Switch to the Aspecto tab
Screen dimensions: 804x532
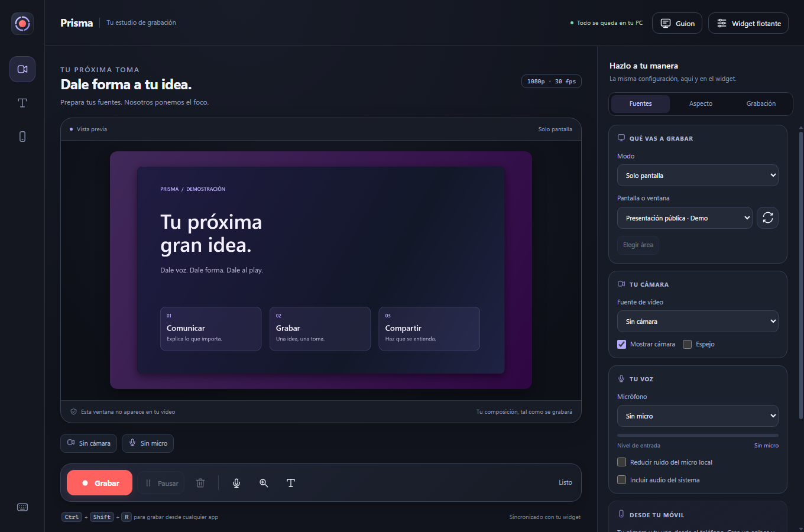[701, 103]
